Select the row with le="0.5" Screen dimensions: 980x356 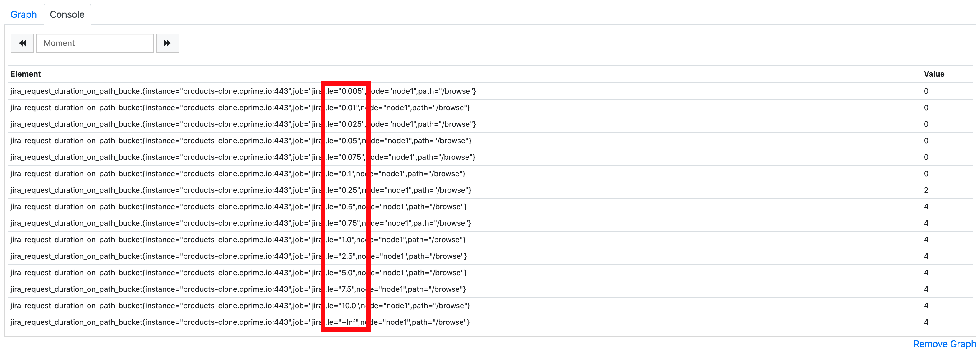pyautogui.click(x=490, y=207)
